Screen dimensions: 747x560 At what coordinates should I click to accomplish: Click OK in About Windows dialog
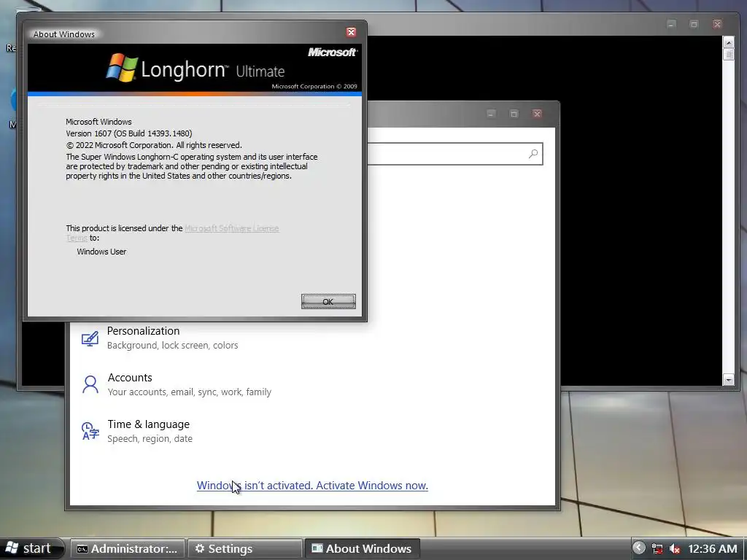(328, 301)
